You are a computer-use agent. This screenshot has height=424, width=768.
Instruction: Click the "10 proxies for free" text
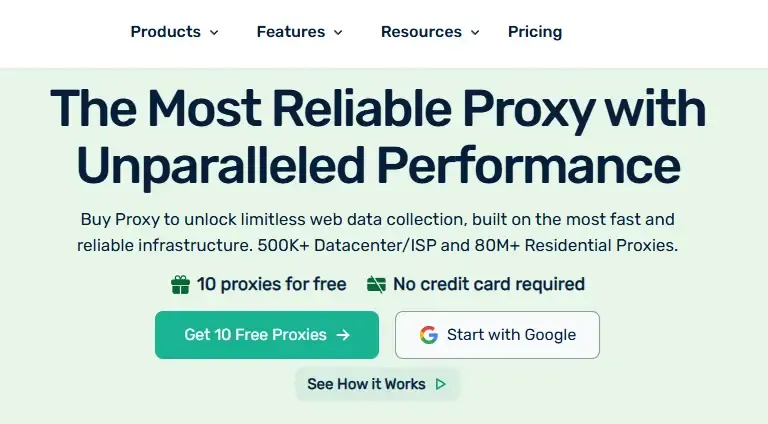pos(271,285)
